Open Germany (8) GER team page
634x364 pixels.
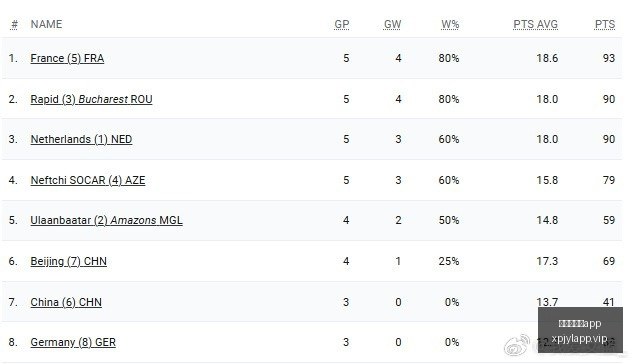coord(73,342)
